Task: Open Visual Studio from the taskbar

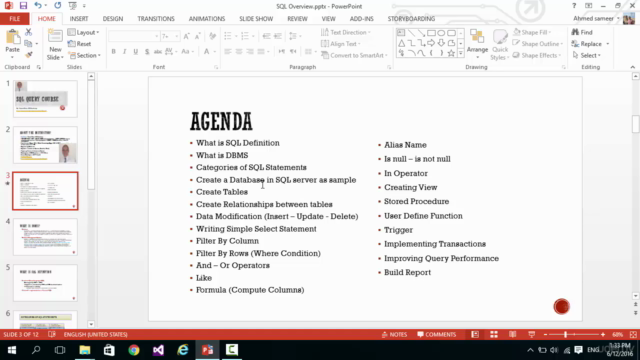Action: [x=158, y=350]
